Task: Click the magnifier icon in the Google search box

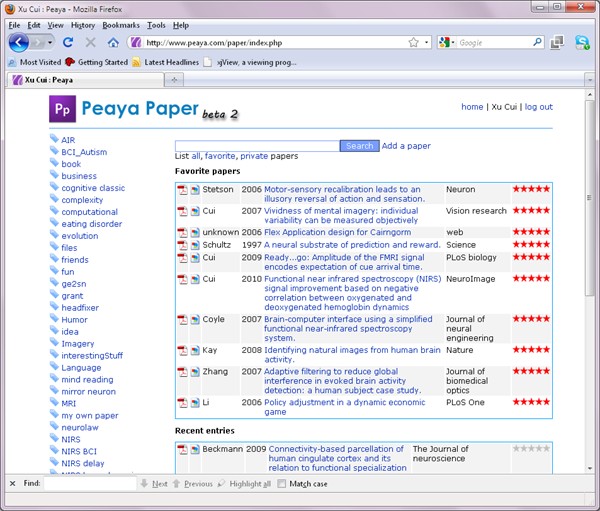Action: [x=537, y=42]
